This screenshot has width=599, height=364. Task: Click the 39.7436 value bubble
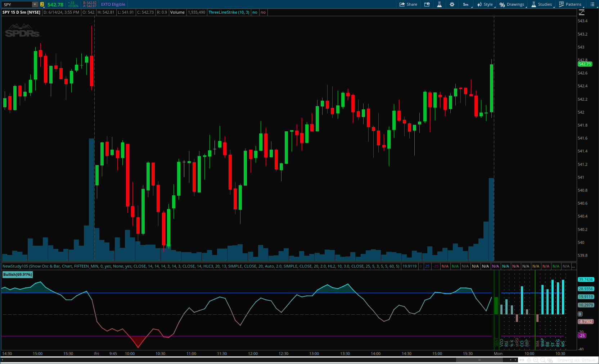[586, 279]
